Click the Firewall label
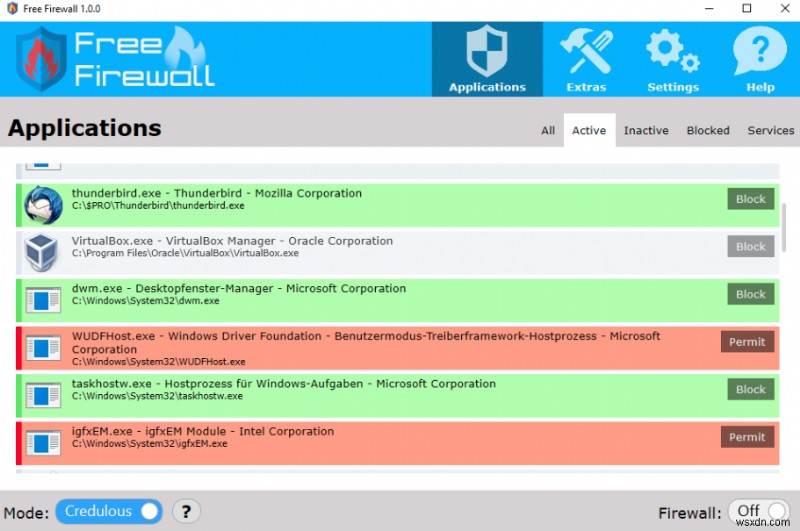 tap(690, 513)
